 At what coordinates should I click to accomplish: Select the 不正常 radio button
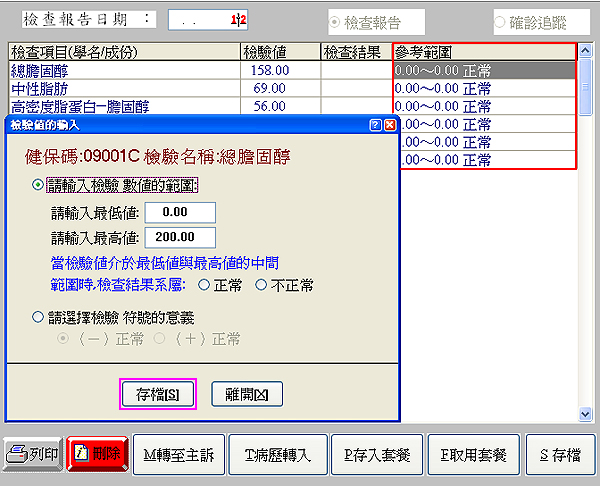tap(262, 285)
